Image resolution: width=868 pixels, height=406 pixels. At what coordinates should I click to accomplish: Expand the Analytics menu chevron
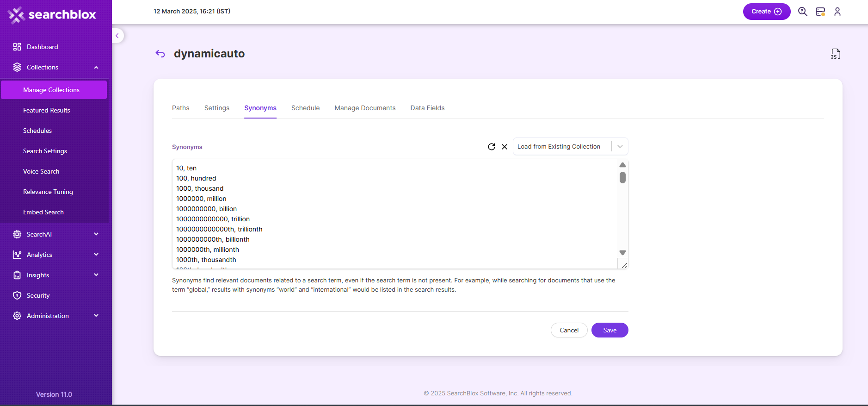pyautogui.click(x=96, y=255)
